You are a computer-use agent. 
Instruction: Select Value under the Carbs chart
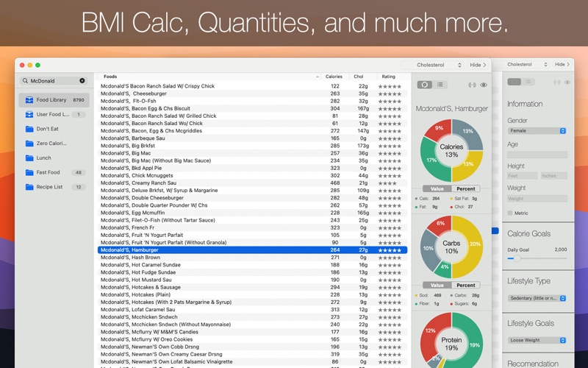tap(437, 286)
